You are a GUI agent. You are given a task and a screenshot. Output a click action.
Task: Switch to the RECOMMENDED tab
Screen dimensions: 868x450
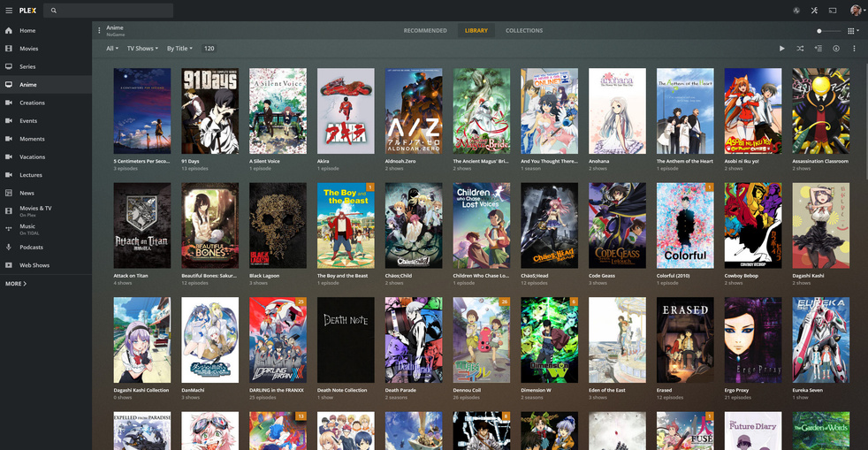pos(425,31)
